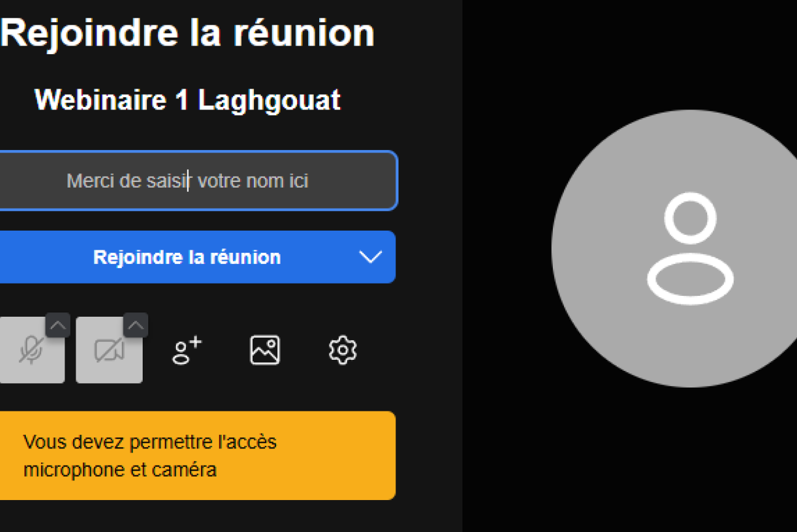Open dropdown arrow on the join button
The image size is (797, 532).
[x=370, y=257]
